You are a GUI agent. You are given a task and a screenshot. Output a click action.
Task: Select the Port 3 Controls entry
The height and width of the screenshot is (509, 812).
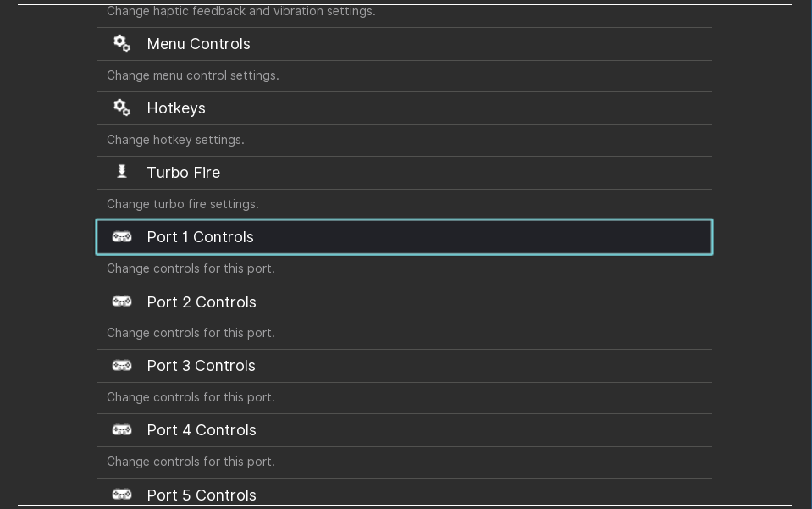coord(405,366)
